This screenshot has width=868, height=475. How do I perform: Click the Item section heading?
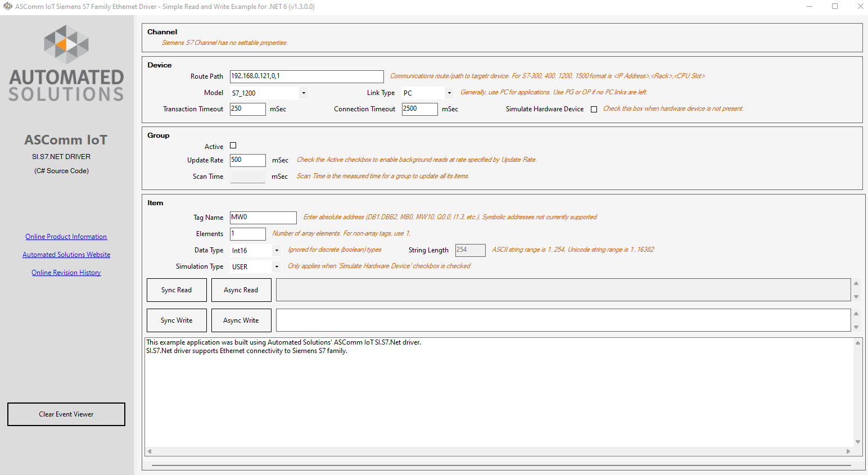[x=155, y=203]
